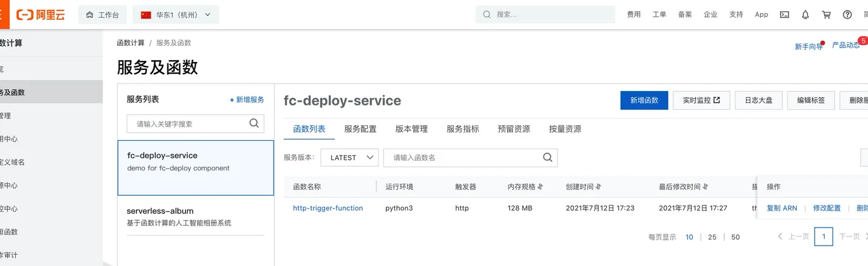This screenshot has width=868, height=266.
Task: Show 10 items per page
Action: (689, 237)
